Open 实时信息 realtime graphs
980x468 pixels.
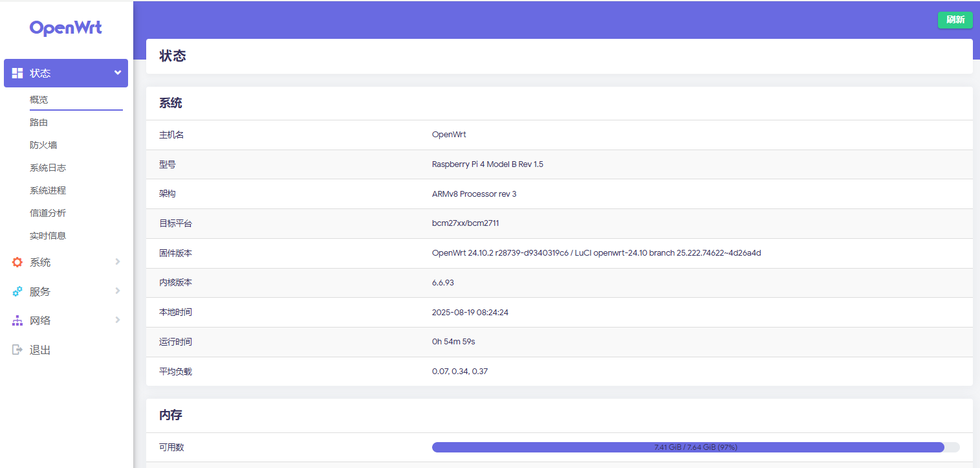point(48,236)
